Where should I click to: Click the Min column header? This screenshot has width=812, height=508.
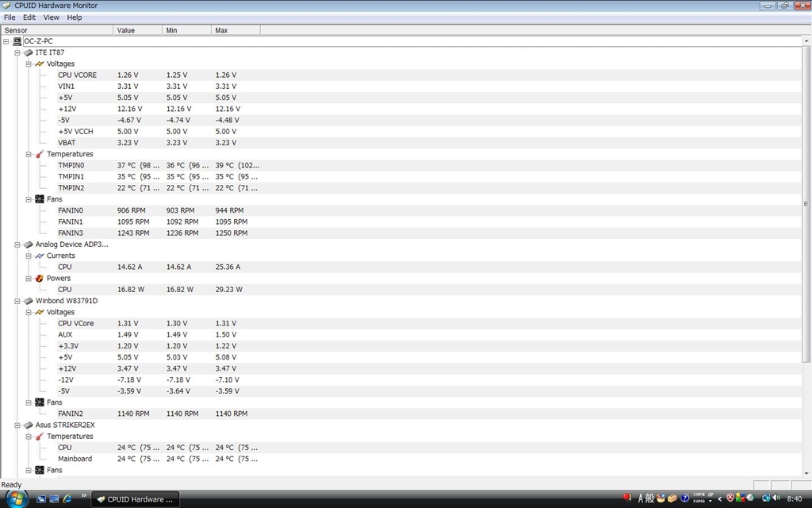click(186, 30)
